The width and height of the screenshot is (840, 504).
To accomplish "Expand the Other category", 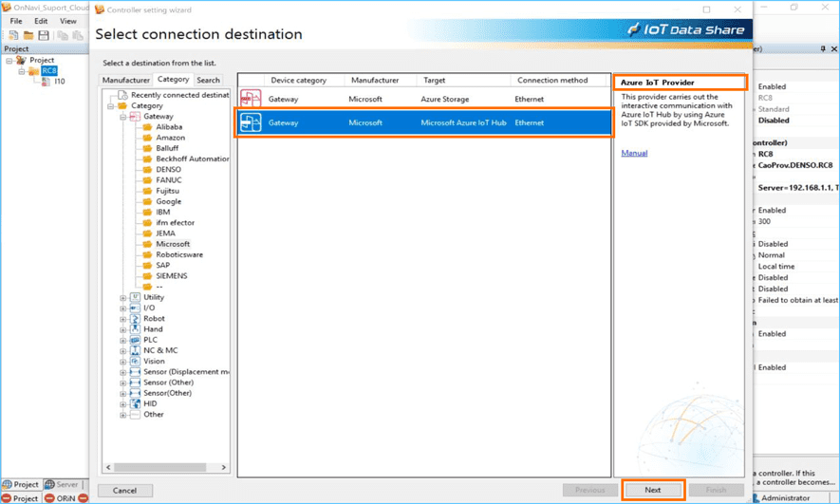I will pos(122,415).
